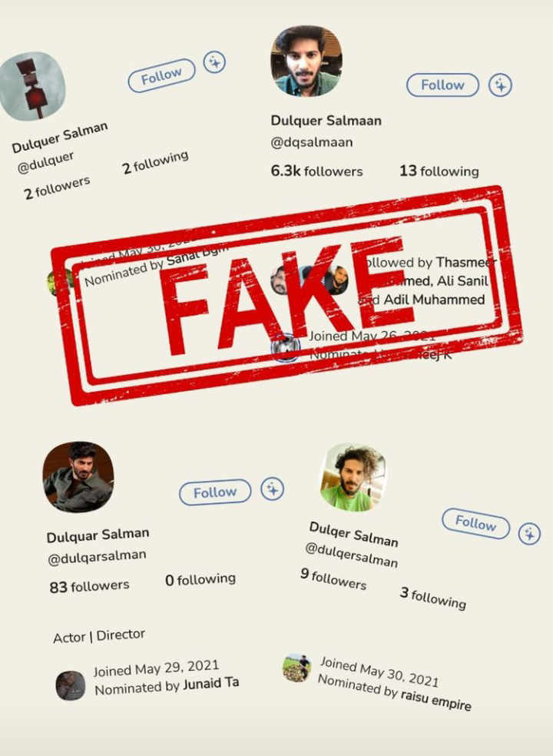This screenshot has width=553, height=756.
Task: Open nominator Junaid Ta's profile
Action: point(209,685)
